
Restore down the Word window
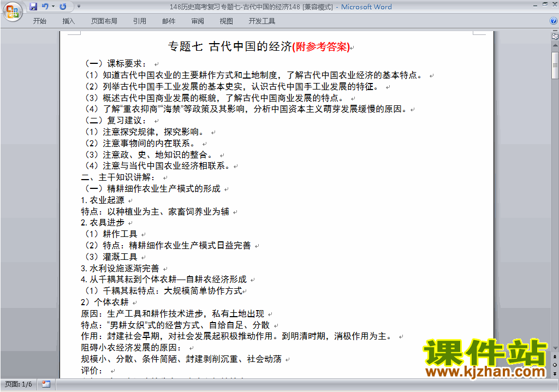pos(545,4)
